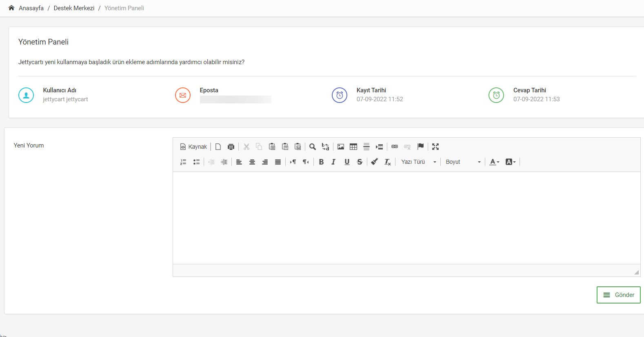Open Destek Merkezi breadcrumb link
Screen dimensions: 644x337
pos(74,8)
